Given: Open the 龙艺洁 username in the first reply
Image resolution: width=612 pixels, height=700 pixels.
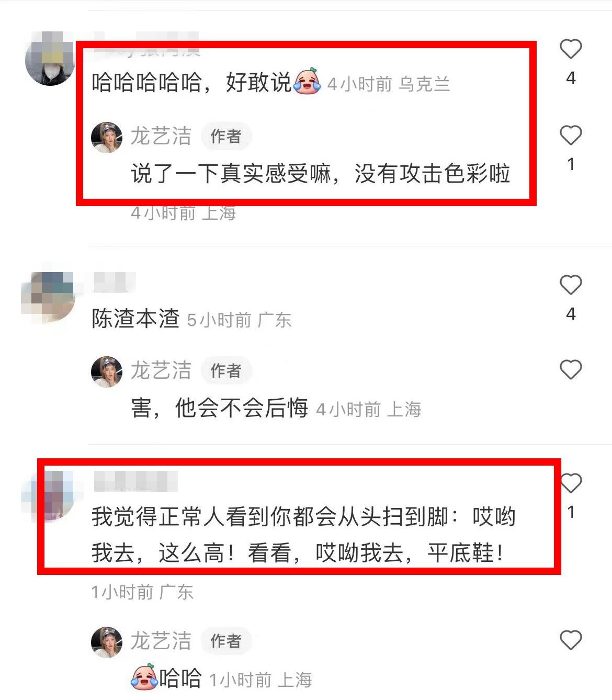Looking at the screenshot, I should [x=161, y=137].
